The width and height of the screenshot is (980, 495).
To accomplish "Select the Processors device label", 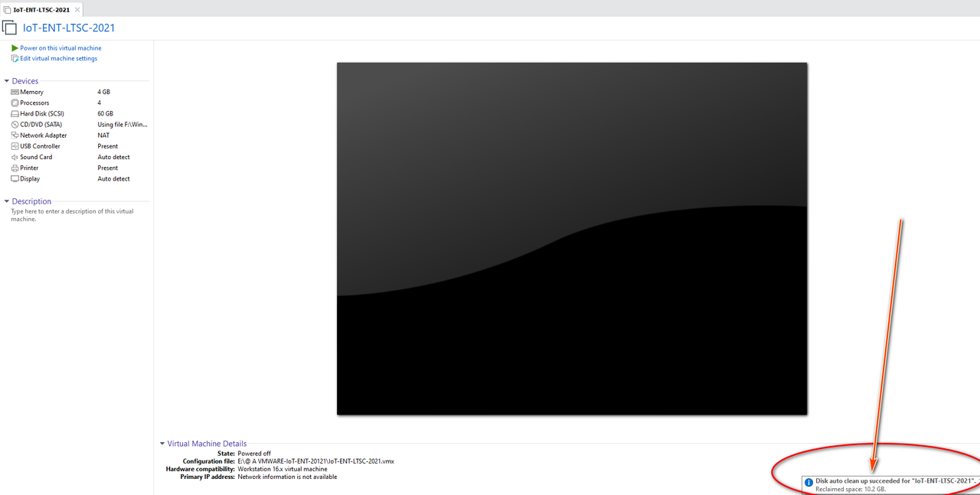I will coord(34,103).
